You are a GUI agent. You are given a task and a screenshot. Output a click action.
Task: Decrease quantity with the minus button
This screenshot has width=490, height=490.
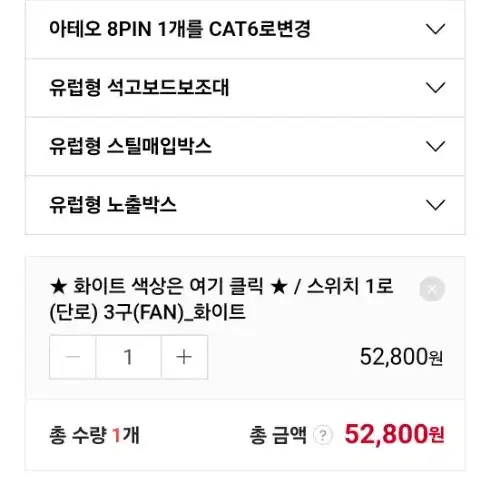coord(73,357)
